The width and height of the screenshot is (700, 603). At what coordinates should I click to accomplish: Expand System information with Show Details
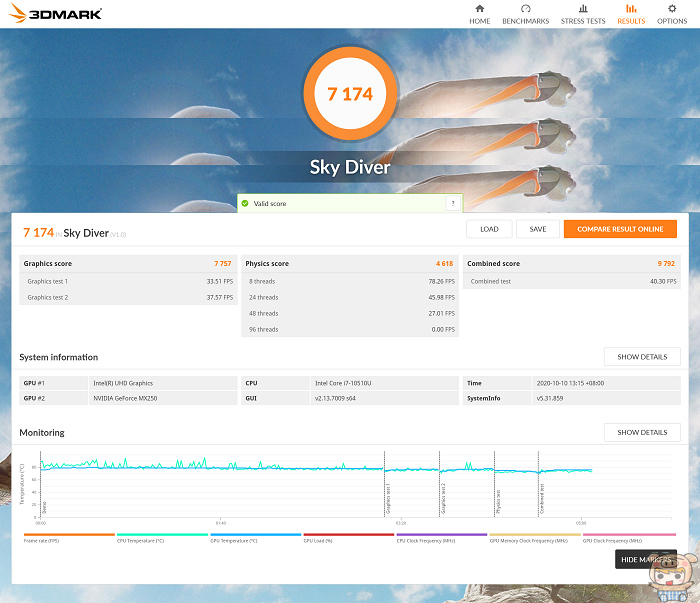click(642, 357)
